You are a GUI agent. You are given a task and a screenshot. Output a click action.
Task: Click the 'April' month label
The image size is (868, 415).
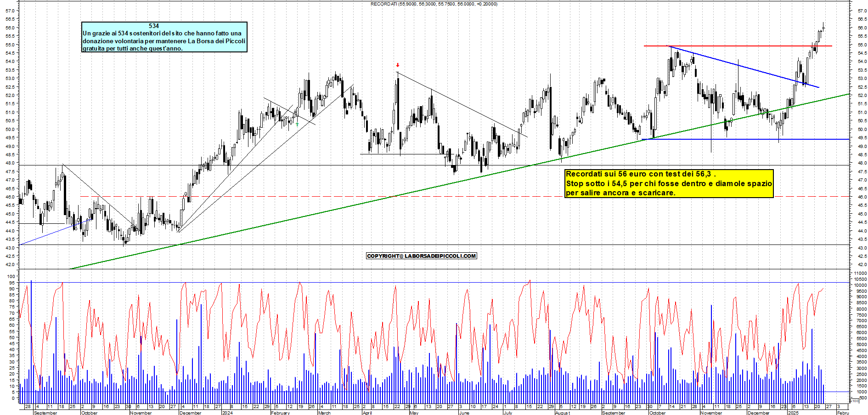tap(367, 413)
